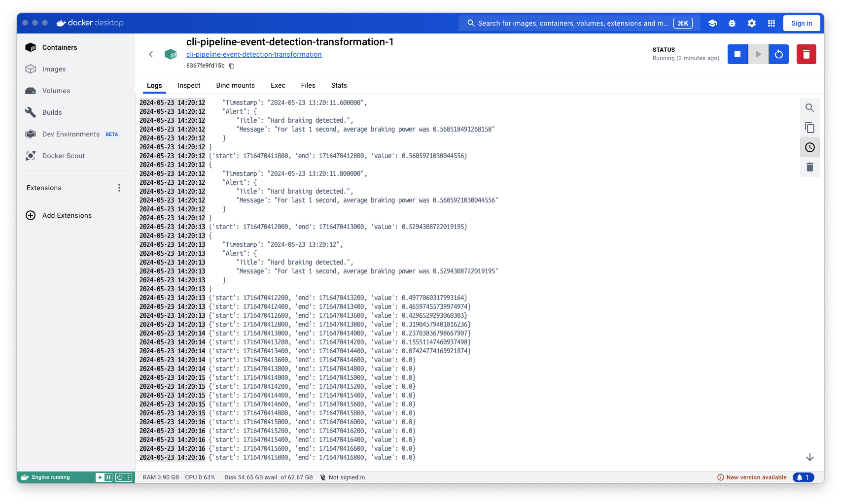Open the Docker settings gear
This screenshot has height=504, width=841.
pos(751,23)
